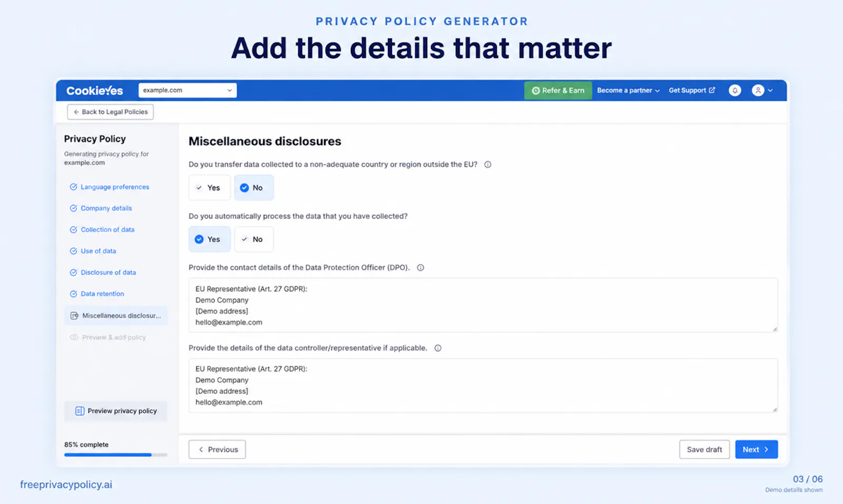Select Yes for non-adequate country transfer
The image size is (843, 504).
pos(209,187)
